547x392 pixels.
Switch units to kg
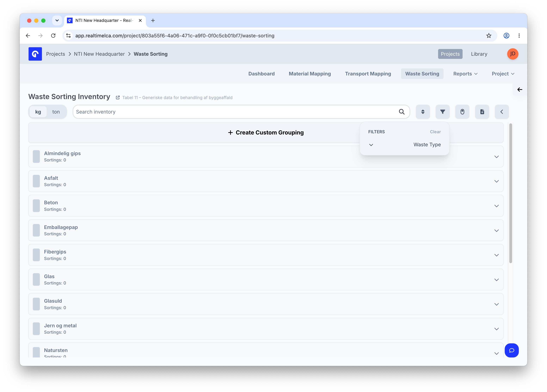38,112
